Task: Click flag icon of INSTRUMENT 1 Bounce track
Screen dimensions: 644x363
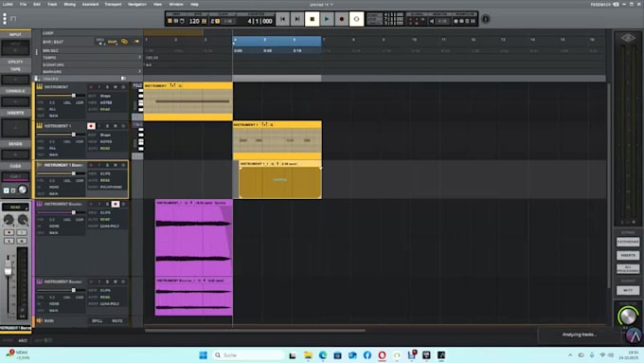Action: (x=40, y=165)
